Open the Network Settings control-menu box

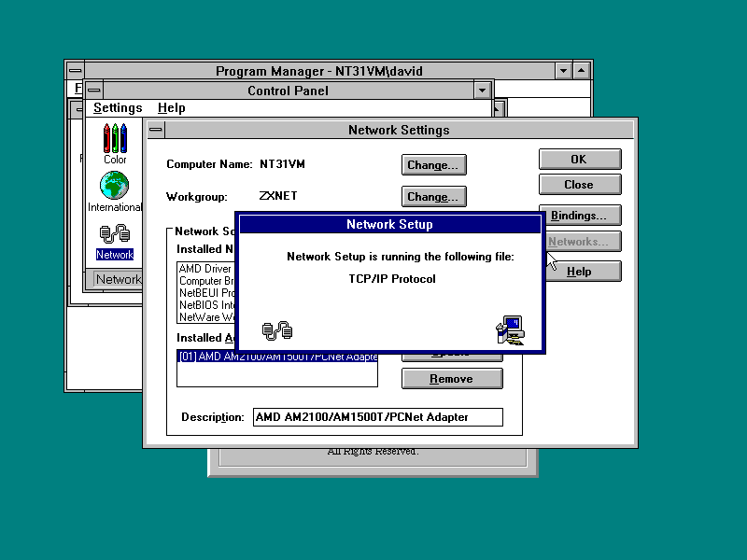(156, 130)
